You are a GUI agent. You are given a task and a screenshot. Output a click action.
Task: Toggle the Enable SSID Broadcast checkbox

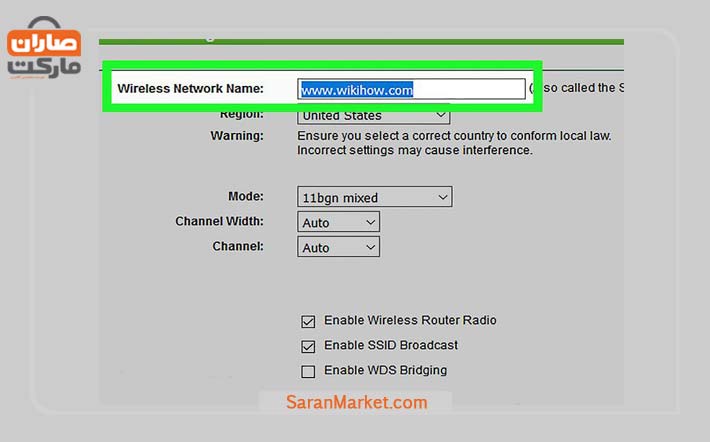coord(308,346)
